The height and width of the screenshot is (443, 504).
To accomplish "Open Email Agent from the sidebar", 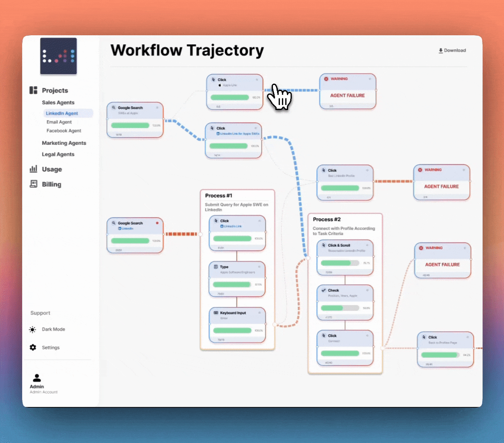I will tap(59, 122).
